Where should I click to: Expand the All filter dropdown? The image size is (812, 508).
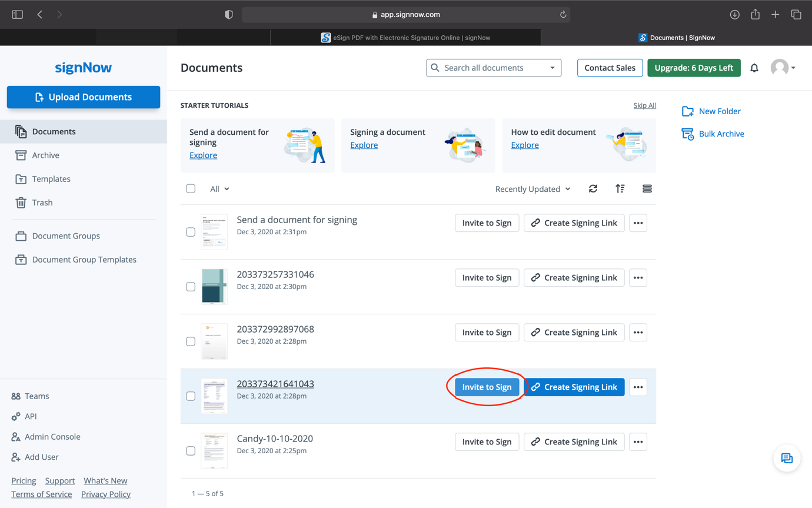point(219,189)
